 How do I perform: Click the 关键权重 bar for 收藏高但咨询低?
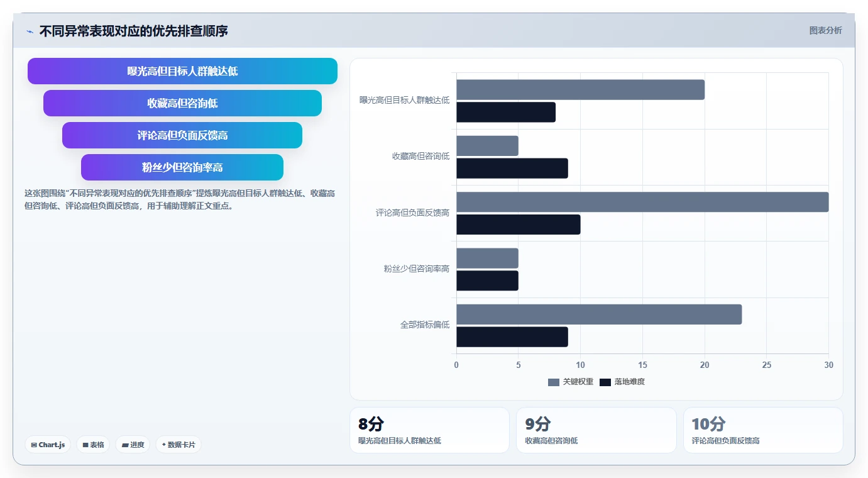(487, 146)
